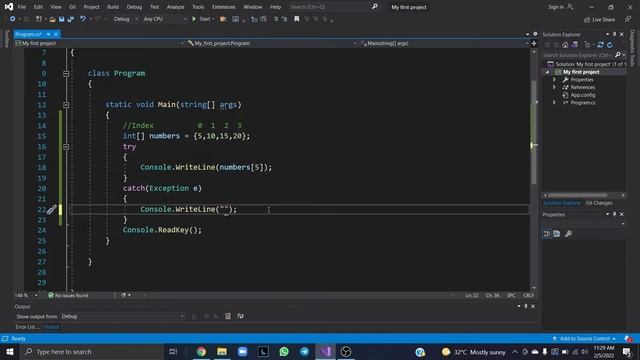
Task: Switch to the Error List tab
Action: [27, 327]
